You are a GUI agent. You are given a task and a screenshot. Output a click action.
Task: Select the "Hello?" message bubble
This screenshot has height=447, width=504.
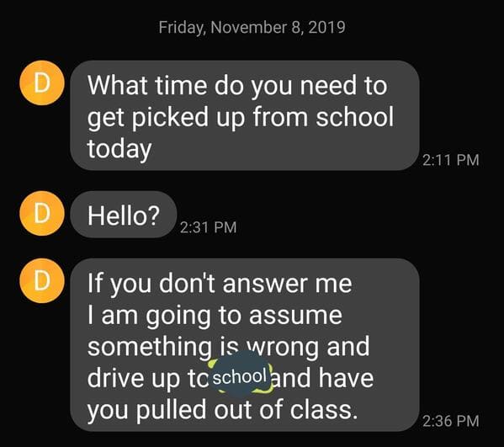[124, 215]
